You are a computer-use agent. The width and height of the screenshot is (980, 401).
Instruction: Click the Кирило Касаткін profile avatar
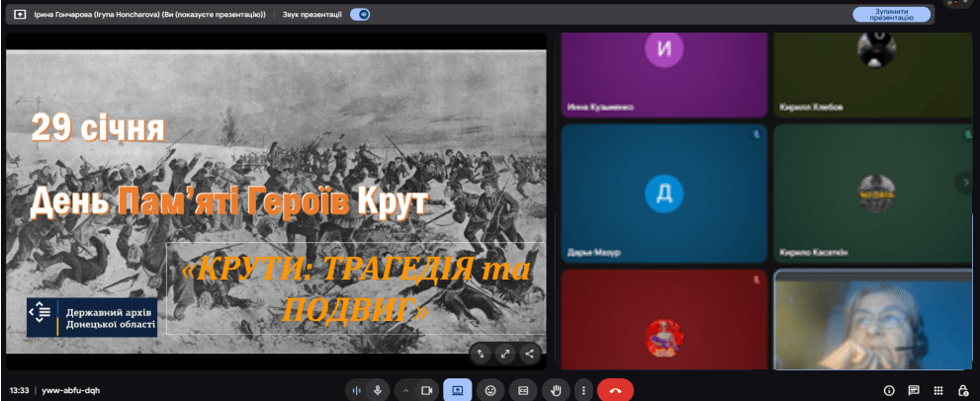point(876,194)
